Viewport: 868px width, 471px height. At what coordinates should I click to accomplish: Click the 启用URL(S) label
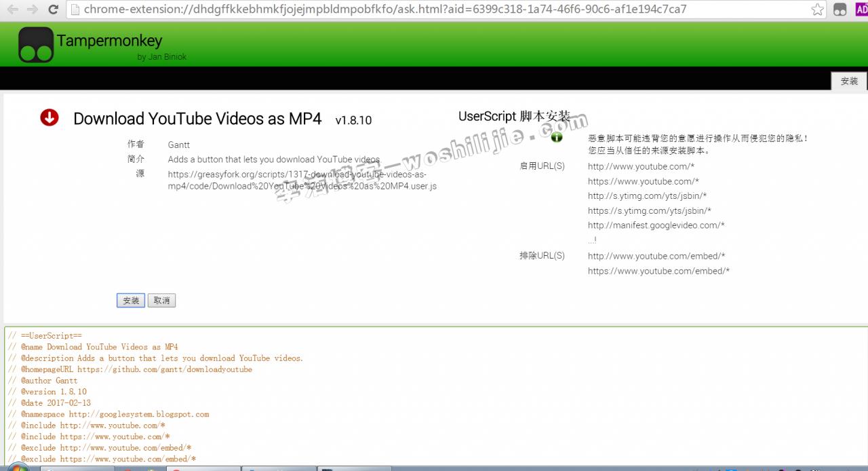542,166
